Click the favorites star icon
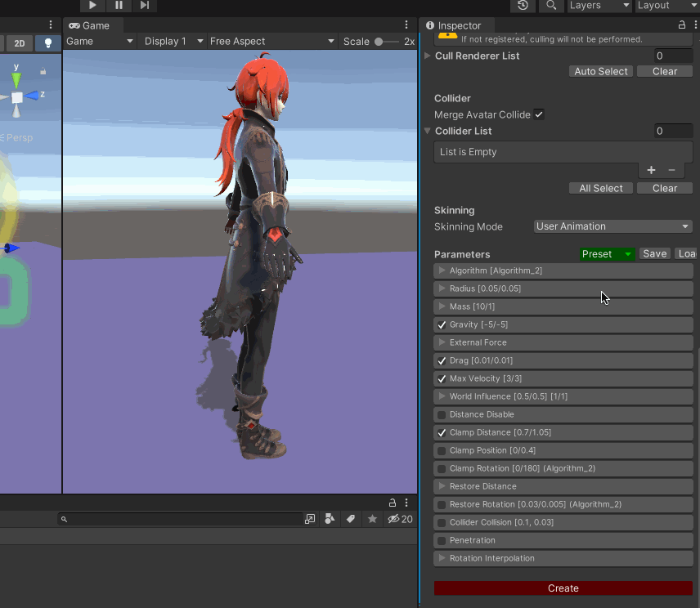The width and height of the screenshot is (700, 608). [x=372, y=519]
